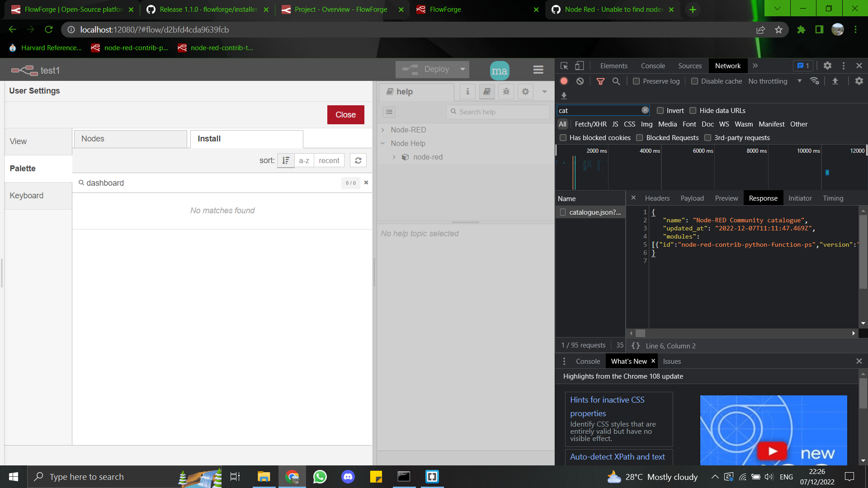The width and height of the screenshot is (868, 488).
Task: Sort palette modules alphabetically with a-z
Action: tap(304, 160)
